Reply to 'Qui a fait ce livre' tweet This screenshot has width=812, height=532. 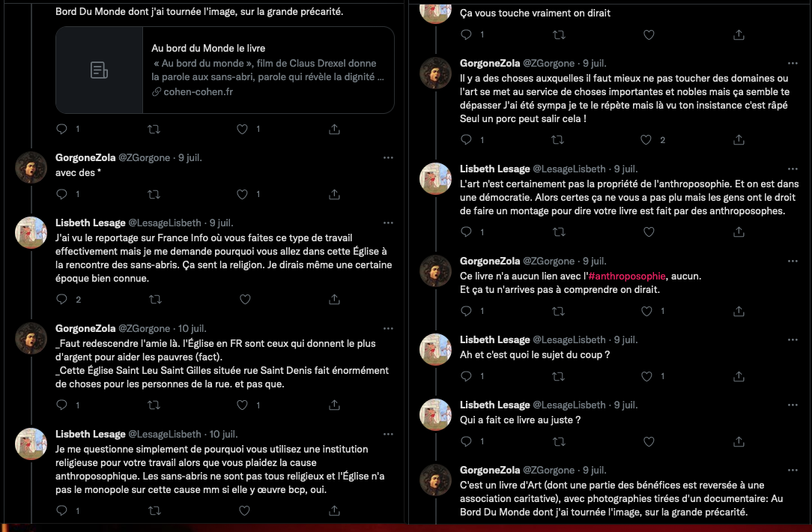click(466, 441)
